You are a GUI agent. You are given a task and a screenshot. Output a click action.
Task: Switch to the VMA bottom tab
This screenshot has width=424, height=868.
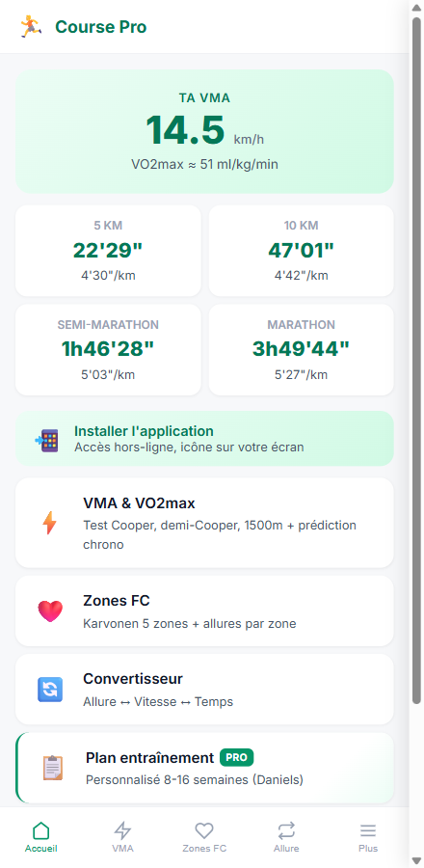122,836
